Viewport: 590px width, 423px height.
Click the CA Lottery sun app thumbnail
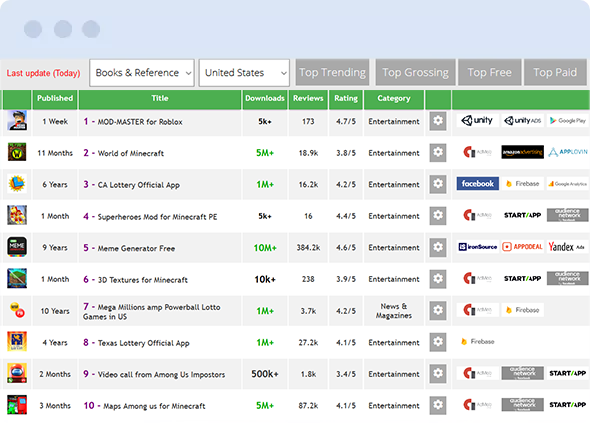[17, 184]
